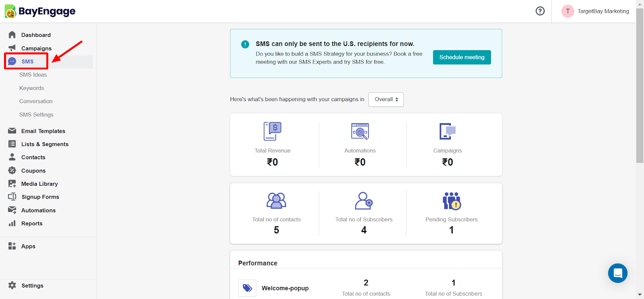Click the Automations revenue icon in stats card
The height and width of the screenshot is (299, 644).
point(360,131)
